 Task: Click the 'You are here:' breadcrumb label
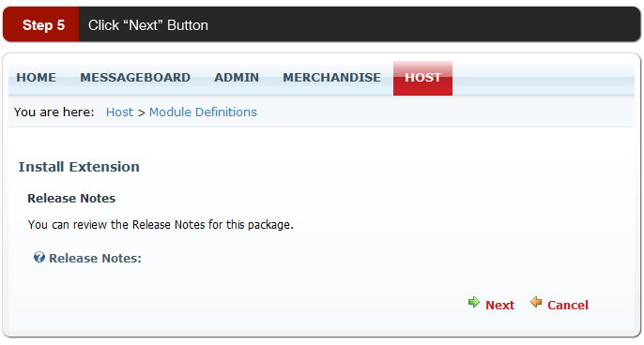[54, 112]
